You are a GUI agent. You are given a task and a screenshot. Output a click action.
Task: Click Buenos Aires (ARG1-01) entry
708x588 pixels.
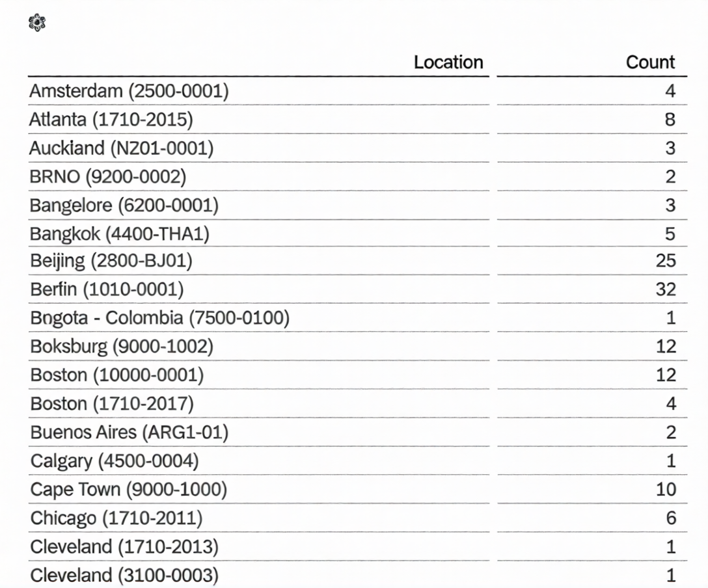[x=129, y=433]
